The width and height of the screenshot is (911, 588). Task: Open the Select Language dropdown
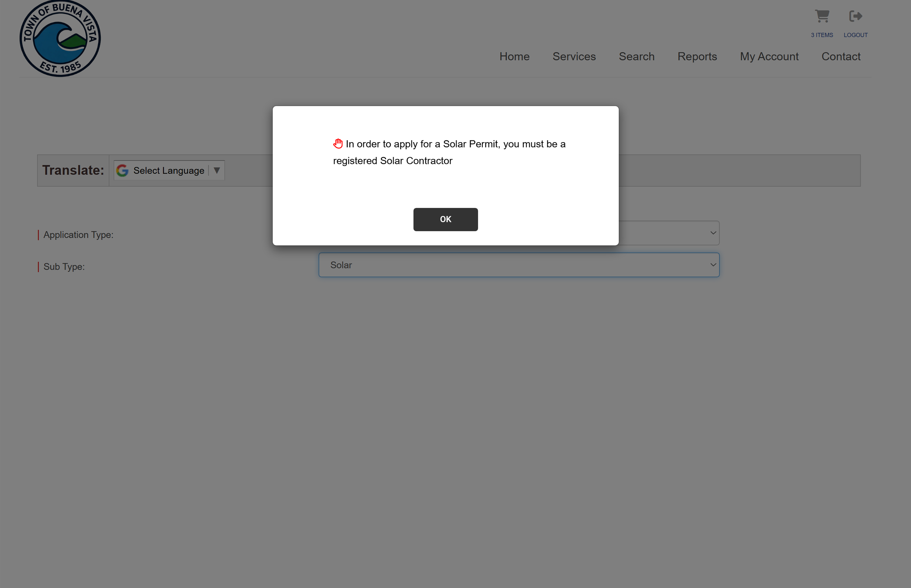168,170
